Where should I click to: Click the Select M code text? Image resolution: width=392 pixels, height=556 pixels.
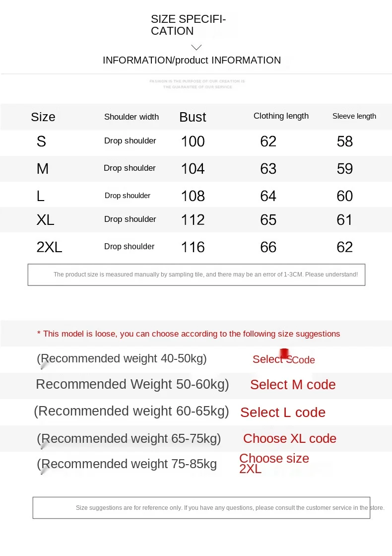[293, 385]
